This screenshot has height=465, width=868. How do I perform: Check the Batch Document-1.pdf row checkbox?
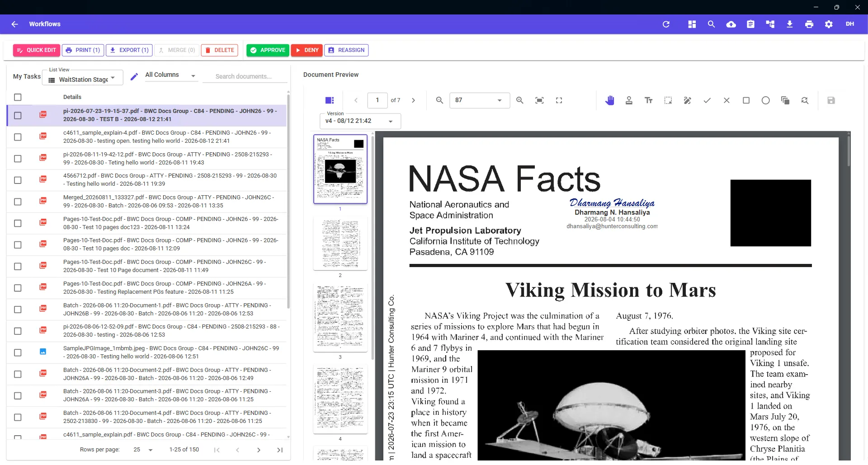18,310
